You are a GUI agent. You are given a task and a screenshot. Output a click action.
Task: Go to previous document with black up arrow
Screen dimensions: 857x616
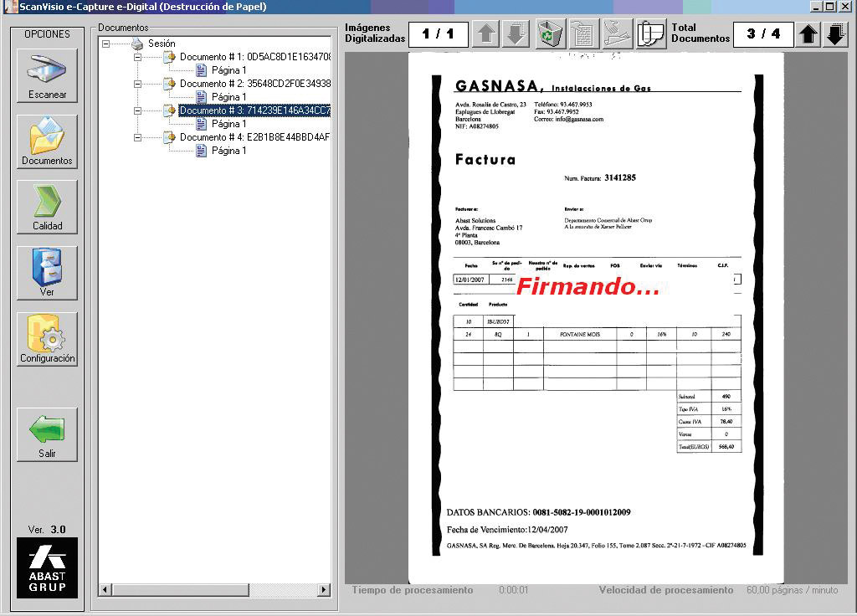808,34
